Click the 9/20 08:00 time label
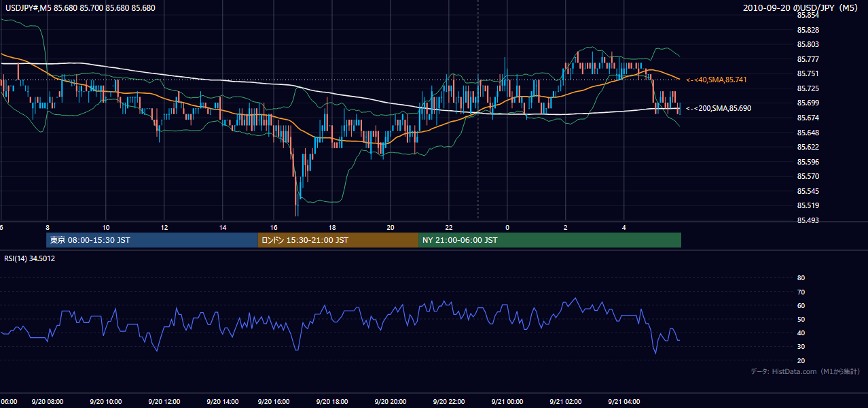Image resolution: width=868 pixels, height=408 pixels. (x=48, y=402)
